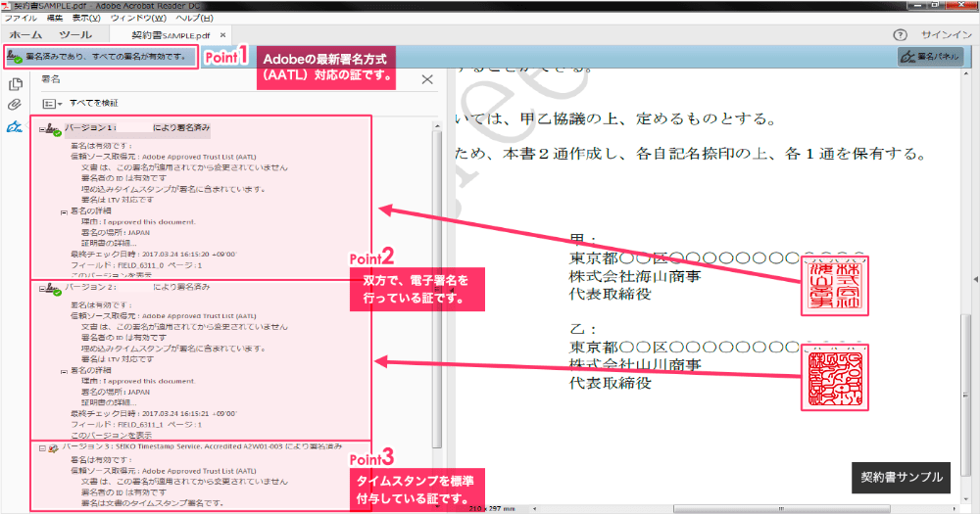Click the フィールド: FIELD_6311_0 row

tap(135, 265)
